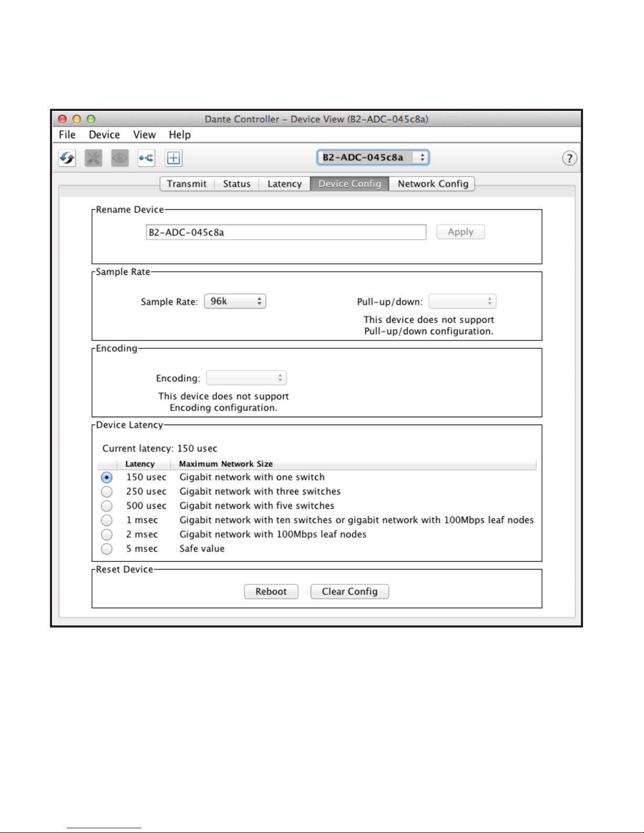The width and height of the screenshot is (644, 833).
Task: Open the B2-ADC-045c8a device selector dropdown
Action: (x=373, y=157)
